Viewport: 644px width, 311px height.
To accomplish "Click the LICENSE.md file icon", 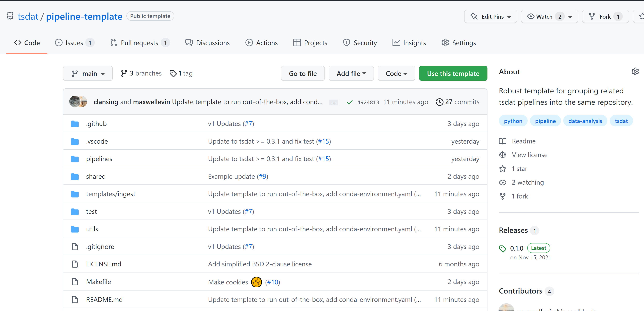I will [x=75, y=264].
